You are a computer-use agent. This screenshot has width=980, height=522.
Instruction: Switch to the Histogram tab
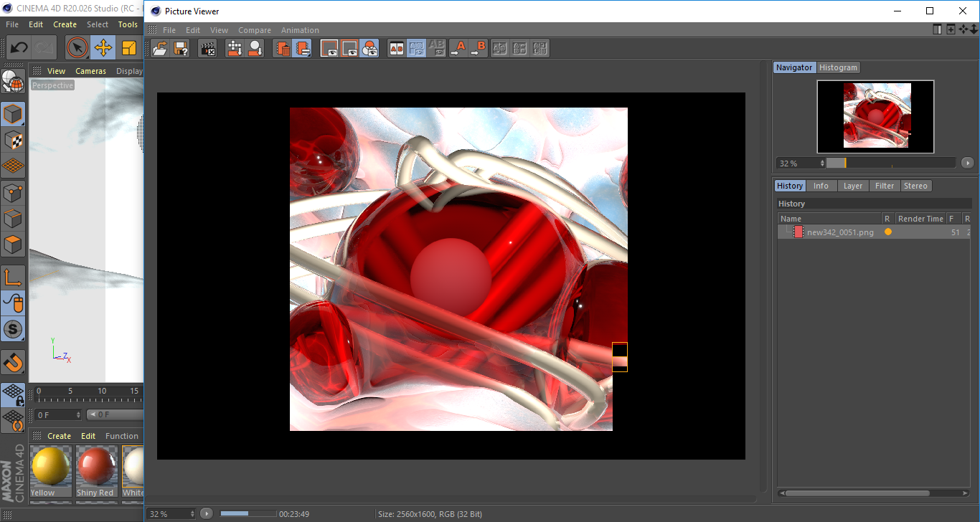[x=838, y=67]
